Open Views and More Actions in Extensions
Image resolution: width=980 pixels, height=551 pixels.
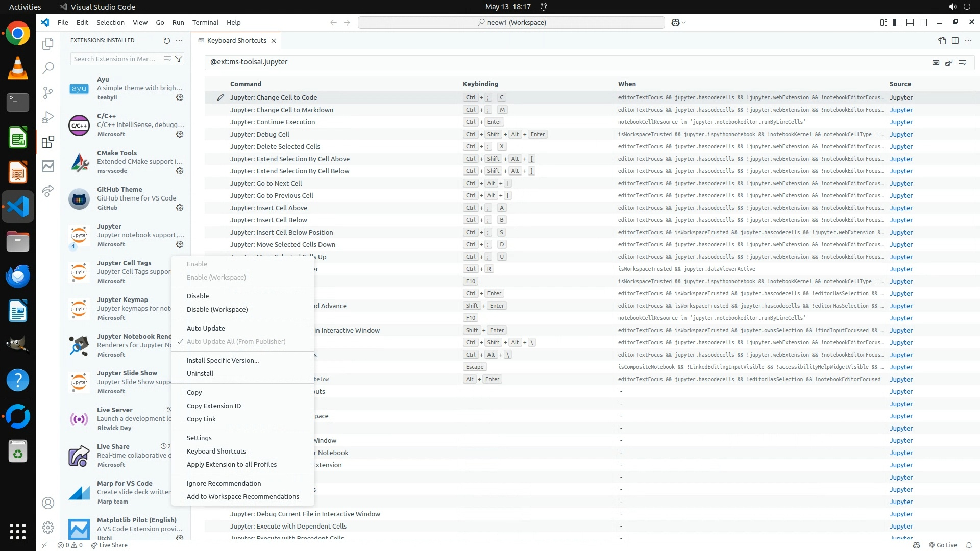[179, 41]
